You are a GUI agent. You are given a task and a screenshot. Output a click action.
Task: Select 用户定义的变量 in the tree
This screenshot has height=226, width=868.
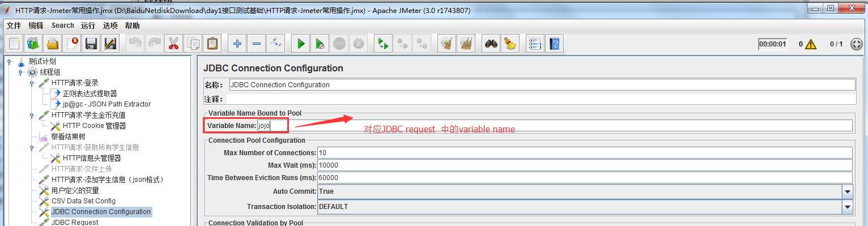pyautogui.click(x=75, y=190)
